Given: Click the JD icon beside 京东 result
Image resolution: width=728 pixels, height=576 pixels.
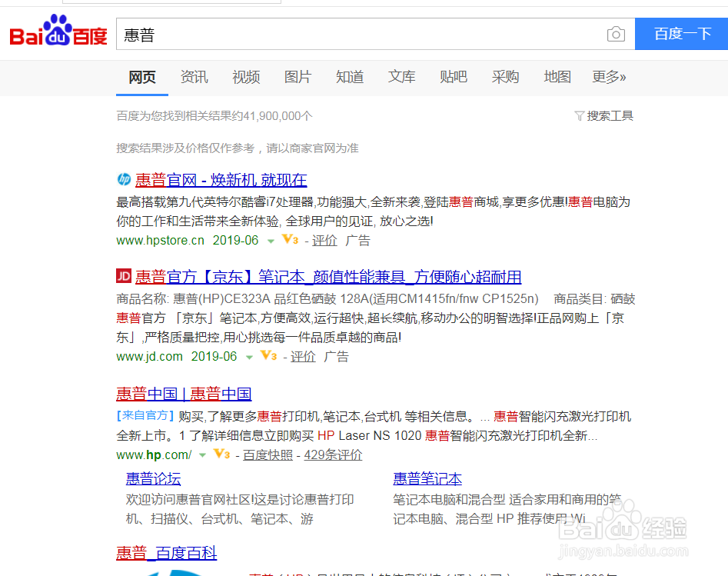Looking at the screenshot, I should pos(124,276).
